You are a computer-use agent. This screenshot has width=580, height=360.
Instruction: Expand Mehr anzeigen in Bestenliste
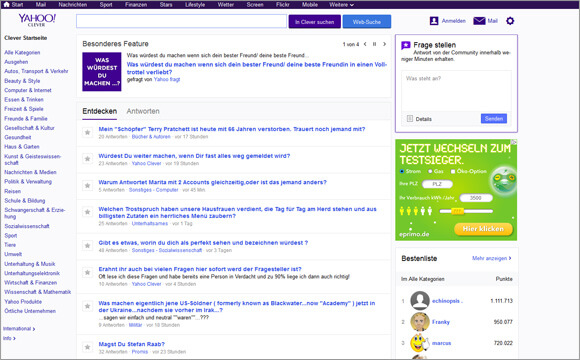pyautogui.click(x=492, y=258)
